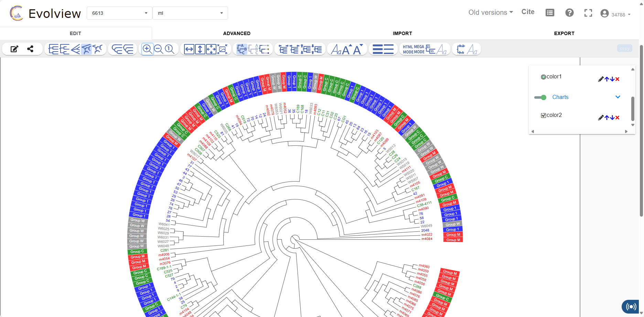Click the decrease font size icon

358,49
